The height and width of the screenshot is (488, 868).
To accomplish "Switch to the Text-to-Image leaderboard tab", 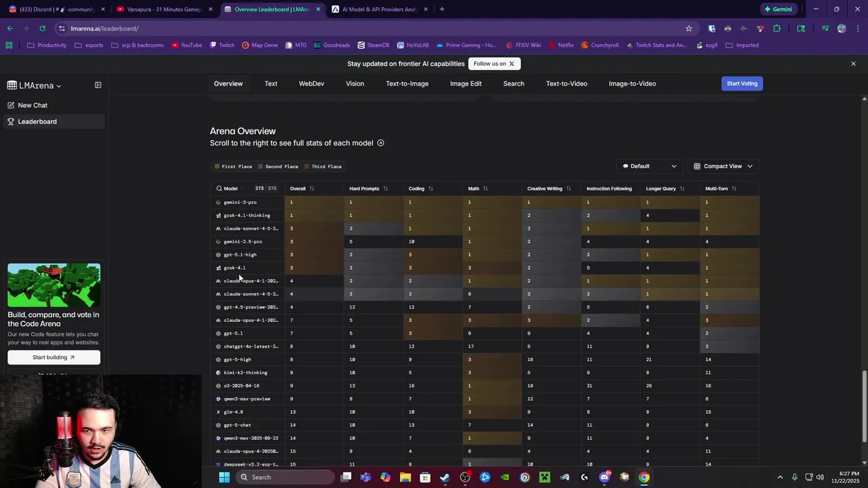I will click(x=407, y=83).
